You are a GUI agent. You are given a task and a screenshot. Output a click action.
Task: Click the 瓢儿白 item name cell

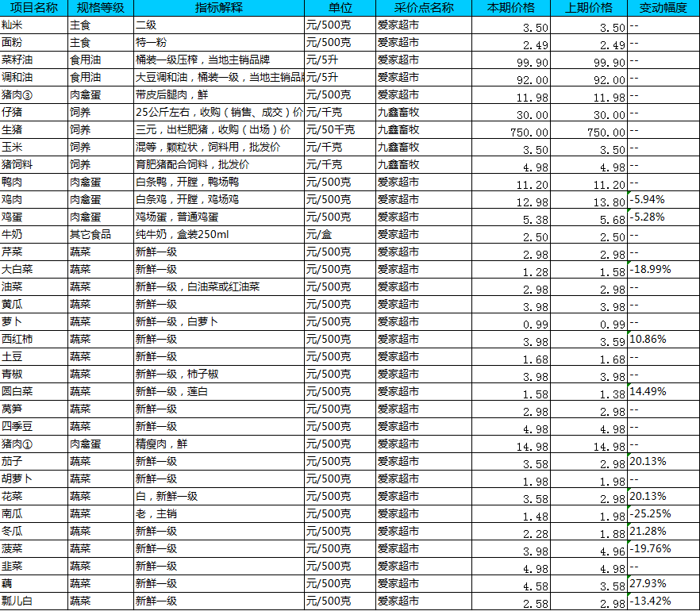click(33, 601)
